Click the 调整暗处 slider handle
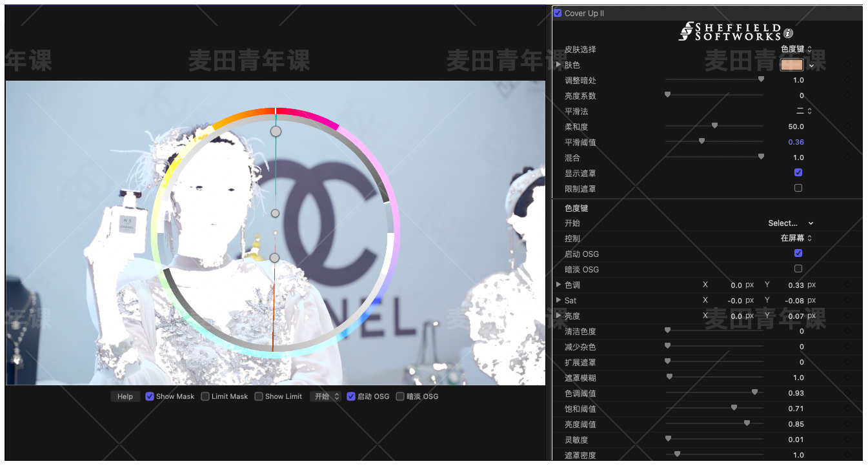The height and width of the screenshot is (466, 868). 761,79
